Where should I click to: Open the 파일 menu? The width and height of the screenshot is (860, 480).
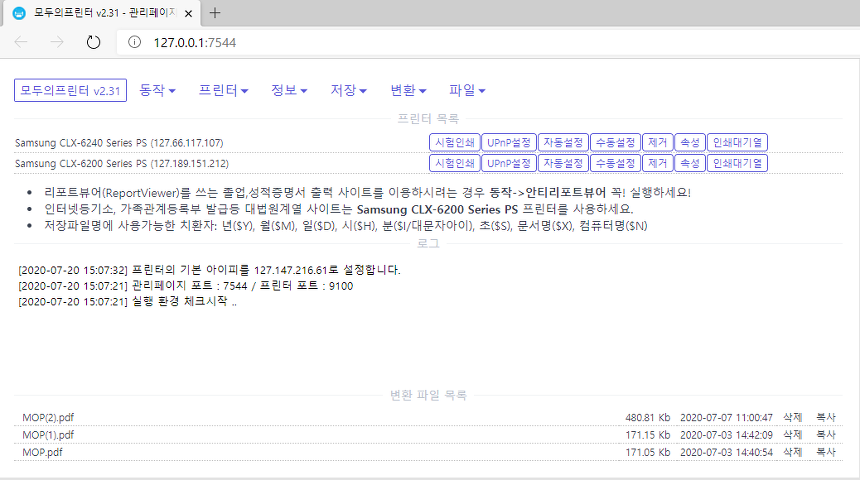coord(467,90)
